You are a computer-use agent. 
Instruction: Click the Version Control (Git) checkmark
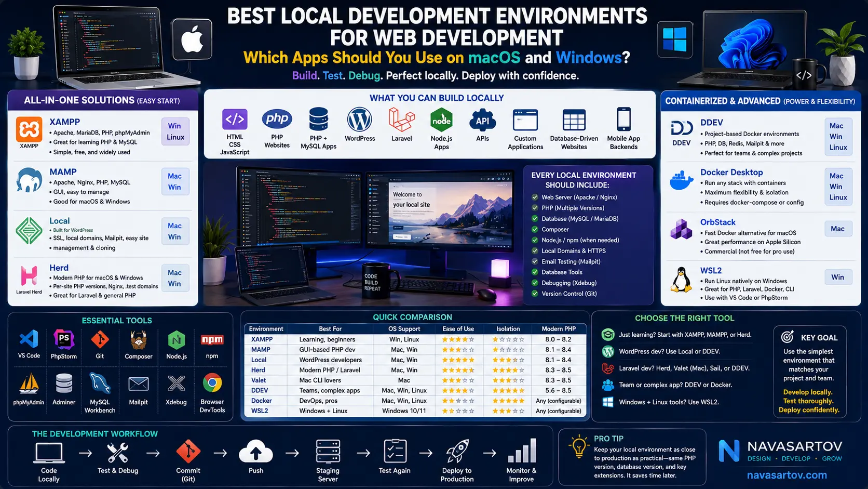coord(535,294)
